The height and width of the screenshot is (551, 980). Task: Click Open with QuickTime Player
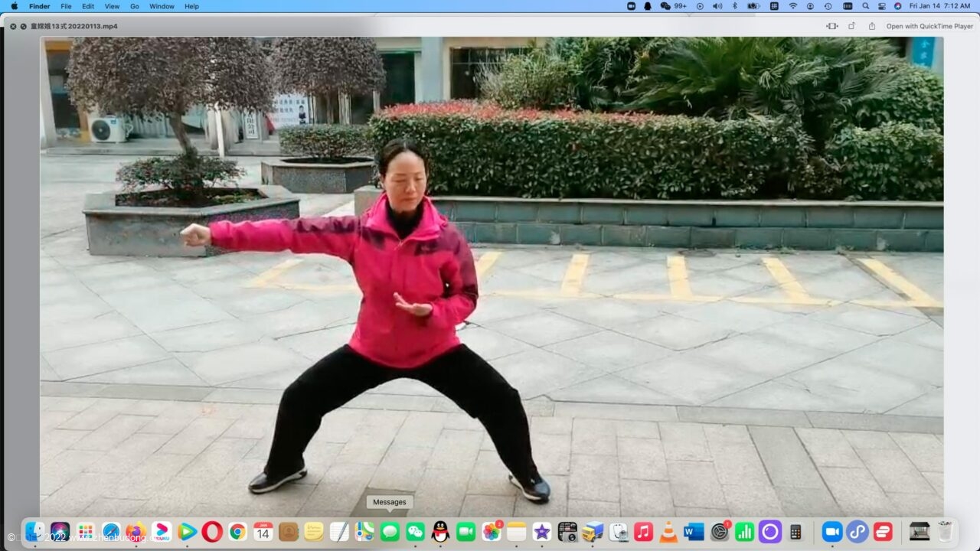click(x=929, y=26)
